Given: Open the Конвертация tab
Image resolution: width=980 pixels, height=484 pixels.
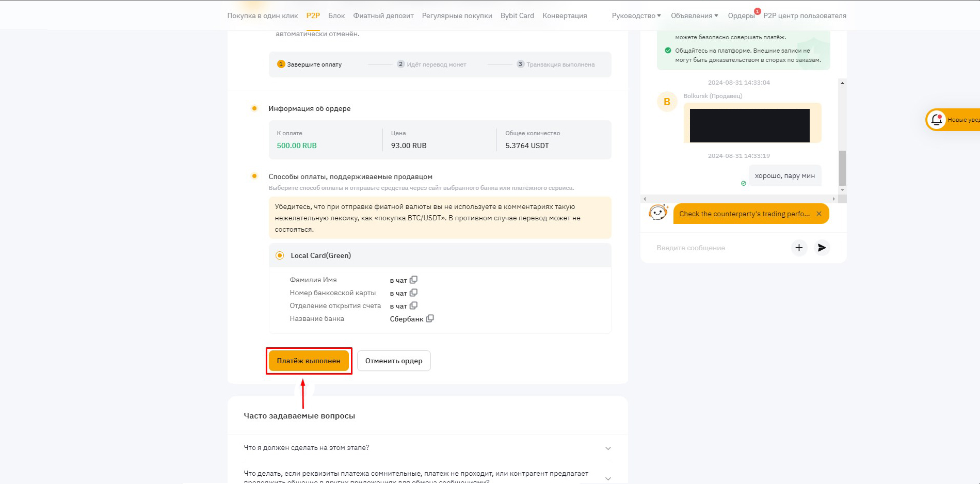Looking at the screenshot, I should click(x=565, y=15).
